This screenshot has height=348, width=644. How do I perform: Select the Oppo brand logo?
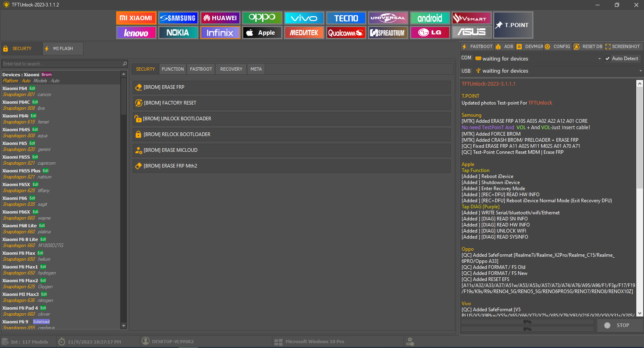(262, 18)
